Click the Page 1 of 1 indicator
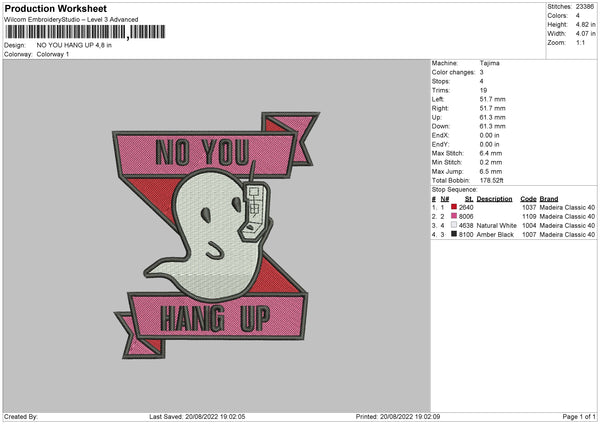The height and width of the screenshot is (424, 600). click(x=577, y=417)
